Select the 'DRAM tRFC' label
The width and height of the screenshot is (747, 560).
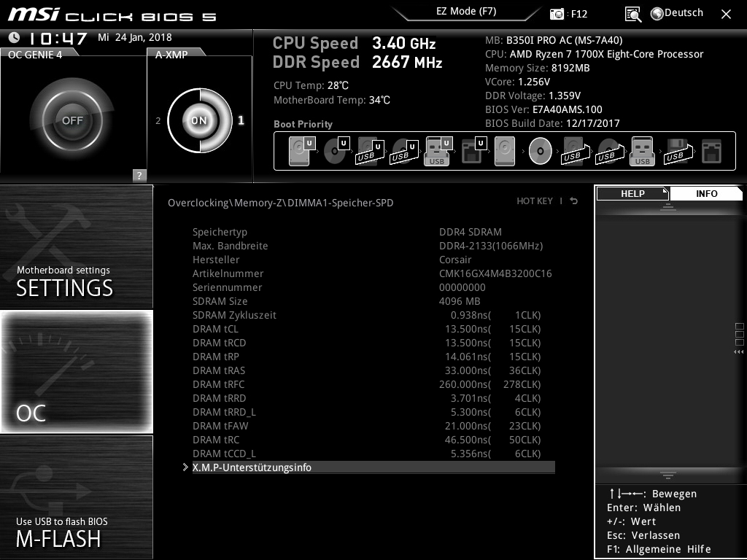coord(219,384)
